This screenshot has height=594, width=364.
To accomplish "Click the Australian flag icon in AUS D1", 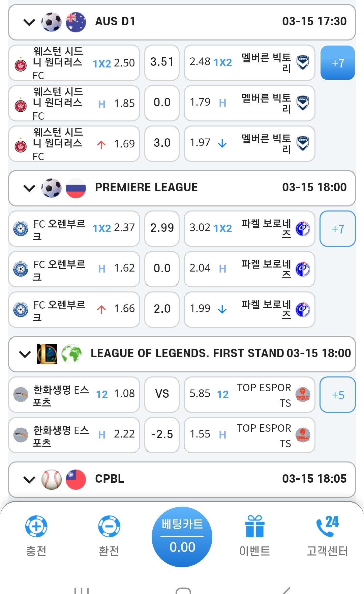I will pos(75,22).
